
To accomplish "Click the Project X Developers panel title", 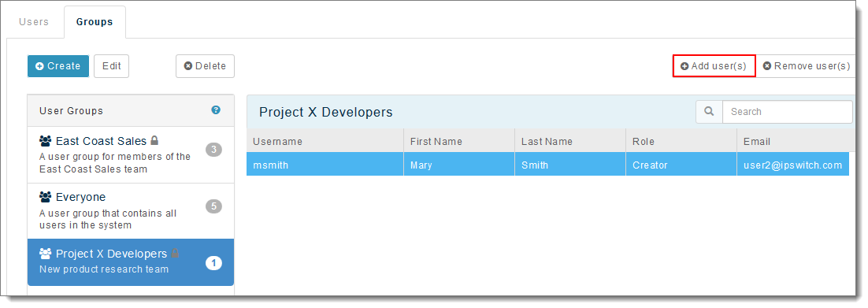I will click(x=326, y=112).
